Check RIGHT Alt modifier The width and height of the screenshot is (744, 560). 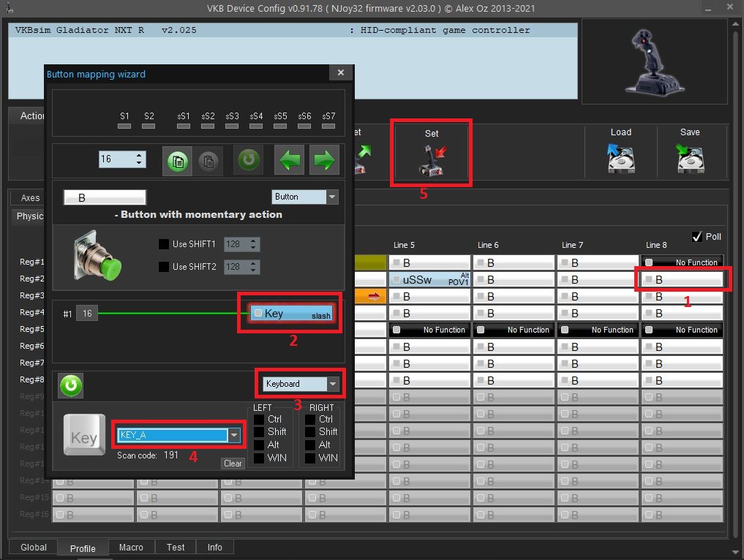(310, 444)
